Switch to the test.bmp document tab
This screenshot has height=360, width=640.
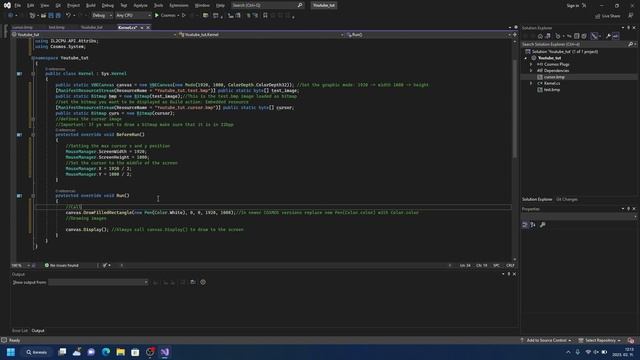pos(57,27)
